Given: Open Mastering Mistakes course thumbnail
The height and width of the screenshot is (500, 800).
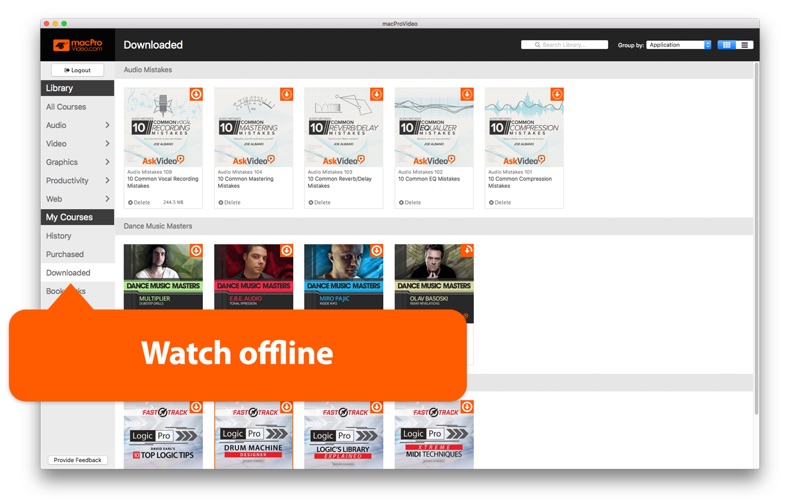Looking at the screenshot, I should [254, 127].
